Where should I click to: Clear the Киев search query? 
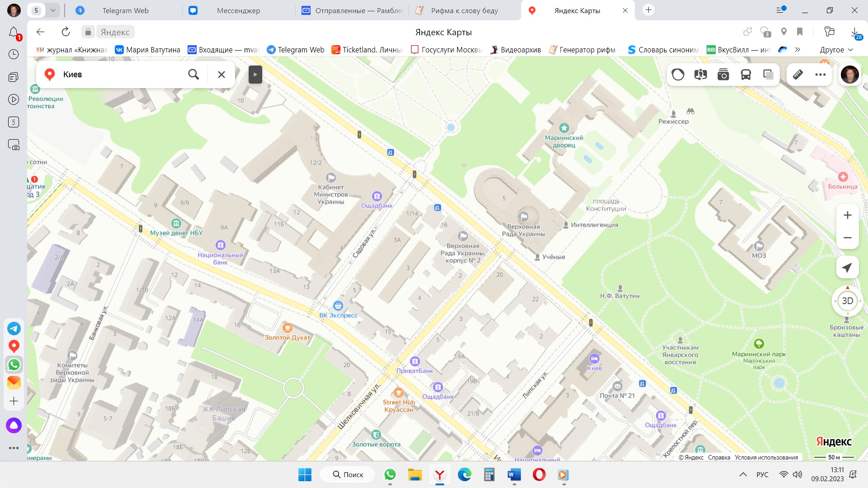(x=222, y=75)
